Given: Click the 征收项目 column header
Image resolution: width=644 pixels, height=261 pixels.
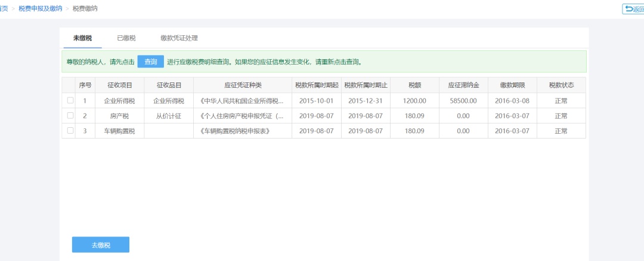Looking at the screenshot, I should click(119, 85).
